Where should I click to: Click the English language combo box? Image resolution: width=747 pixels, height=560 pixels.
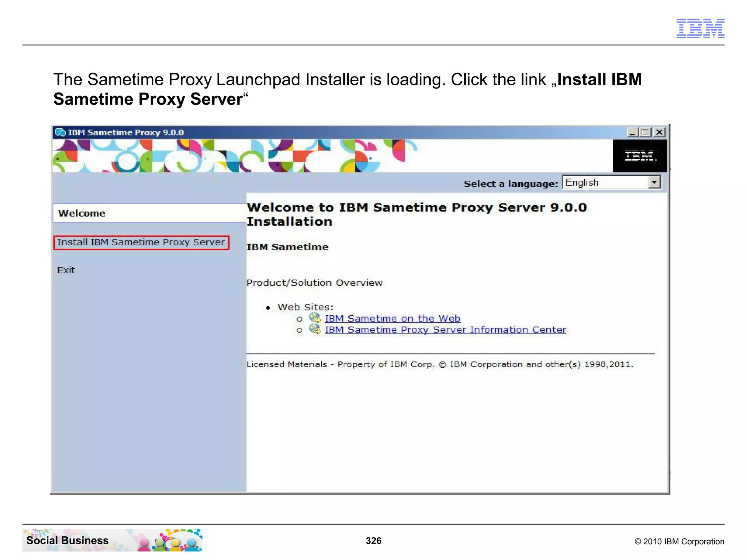(612, 182)
